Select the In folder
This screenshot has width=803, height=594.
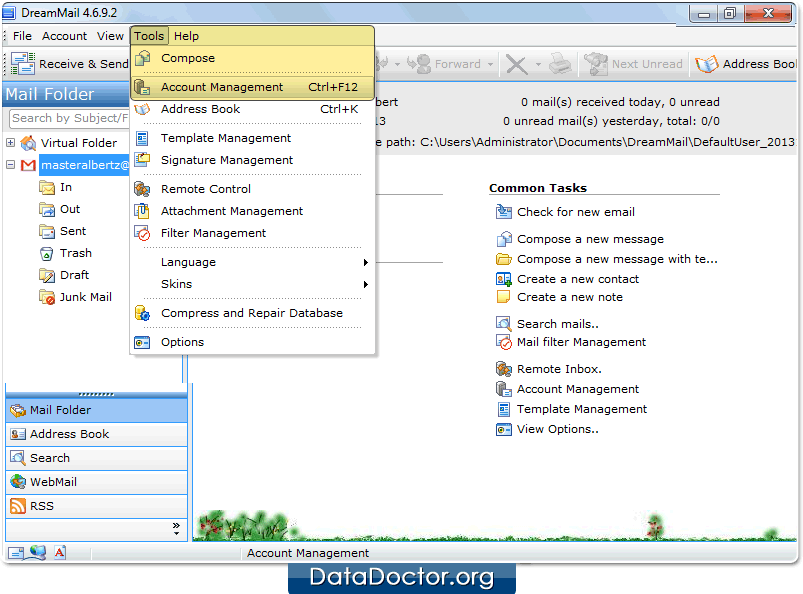[x=66, y=187]
